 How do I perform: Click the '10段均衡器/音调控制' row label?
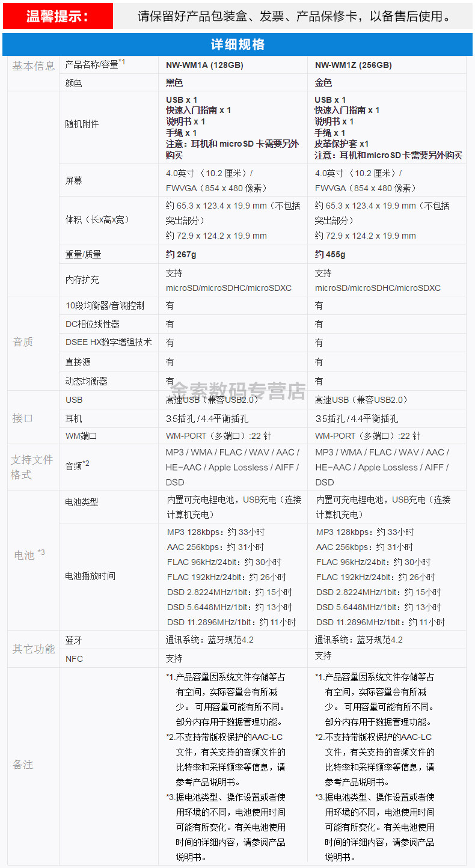105,305
